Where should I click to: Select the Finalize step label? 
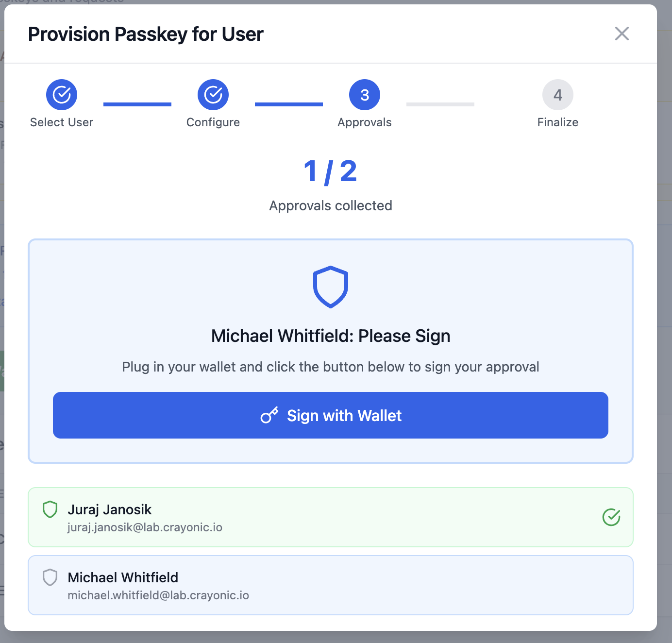[x=557, y=122]
